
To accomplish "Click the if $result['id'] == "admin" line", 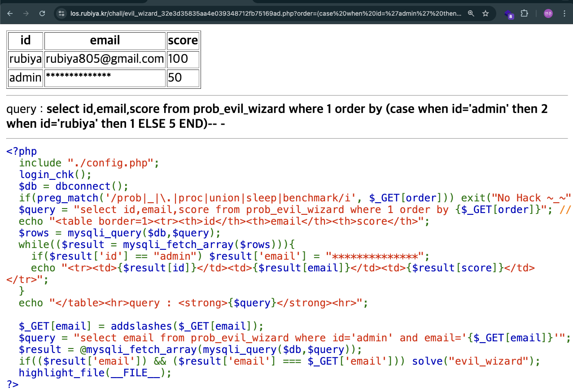I will [230, 257].
